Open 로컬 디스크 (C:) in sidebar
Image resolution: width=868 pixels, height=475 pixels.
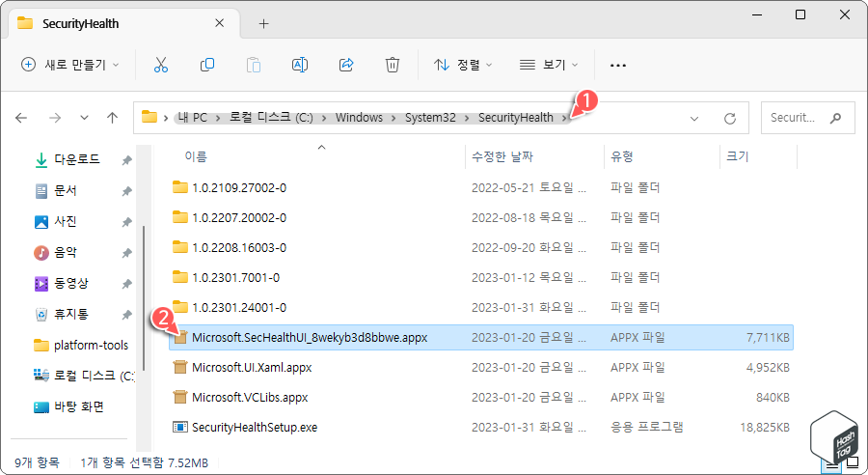click(x=83, y=376)
